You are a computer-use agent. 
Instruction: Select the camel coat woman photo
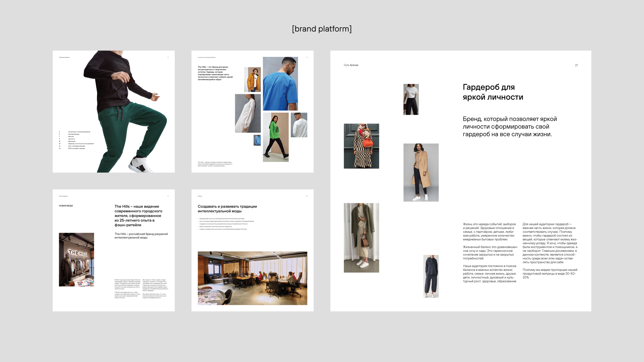pos(421,172)
